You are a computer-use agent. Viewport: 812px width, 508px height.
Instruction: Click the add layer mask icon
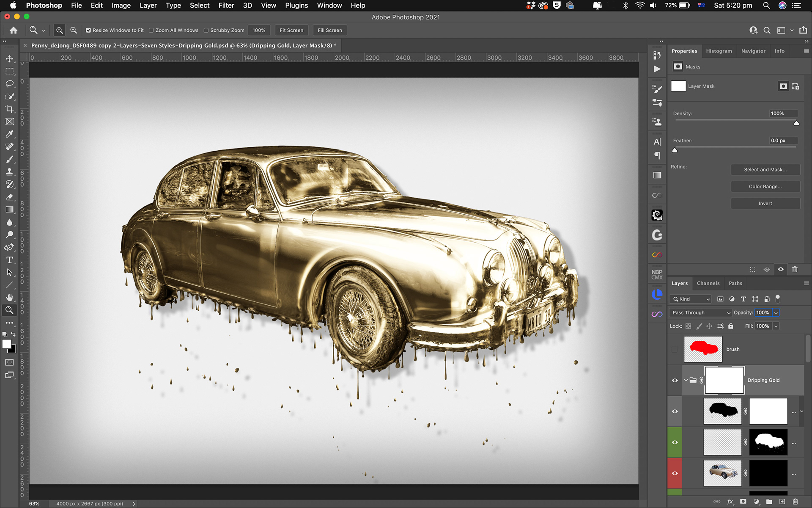[743, 501]
